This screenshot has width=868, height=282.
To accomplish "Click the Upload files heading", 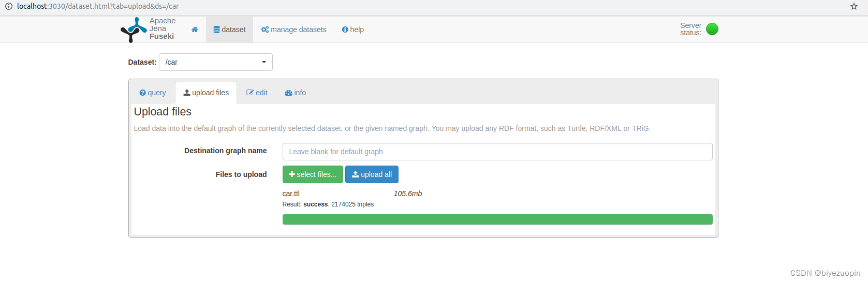I will tap(163, 112).
